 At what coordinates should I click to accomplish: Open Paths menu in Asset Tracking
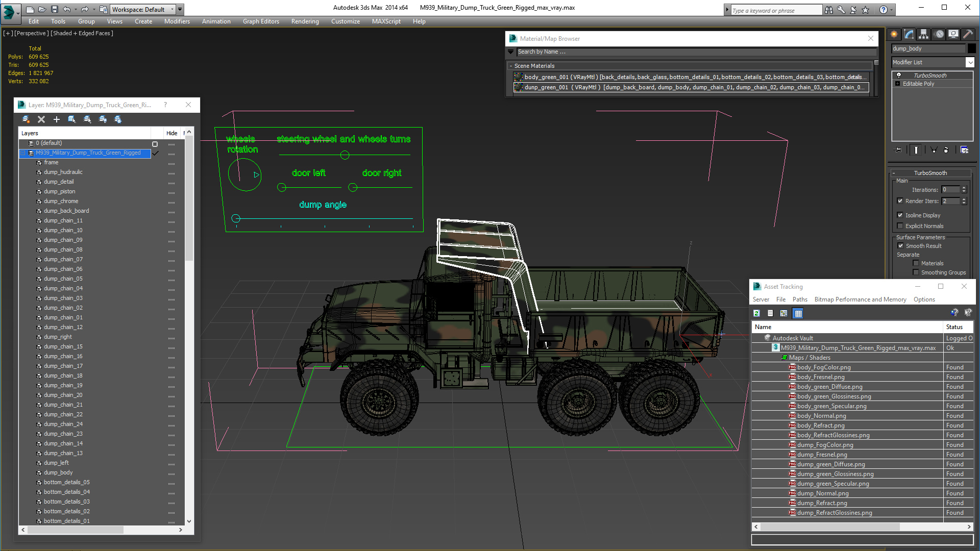(800, 299)
